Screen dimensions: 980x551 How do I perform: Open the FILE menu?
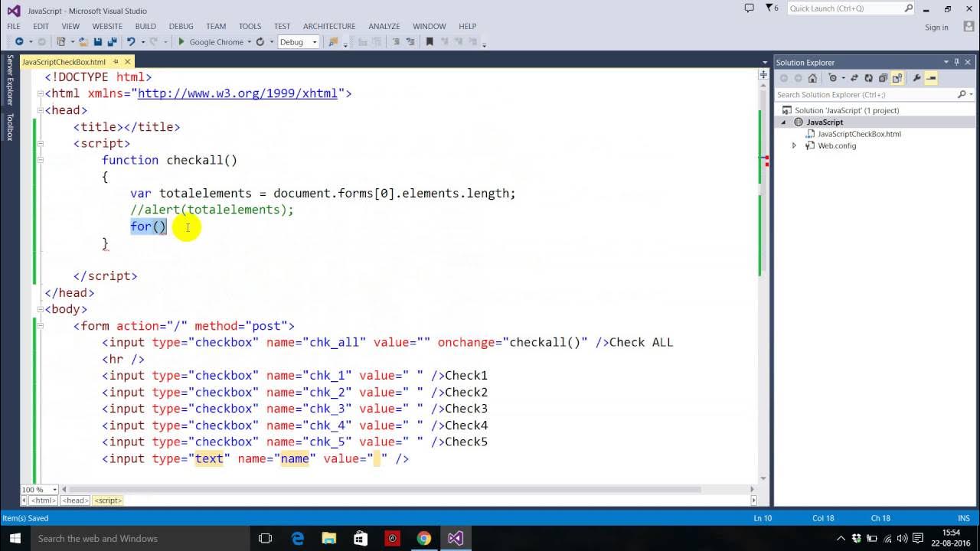pyautogui.click(x=14, y=26)
